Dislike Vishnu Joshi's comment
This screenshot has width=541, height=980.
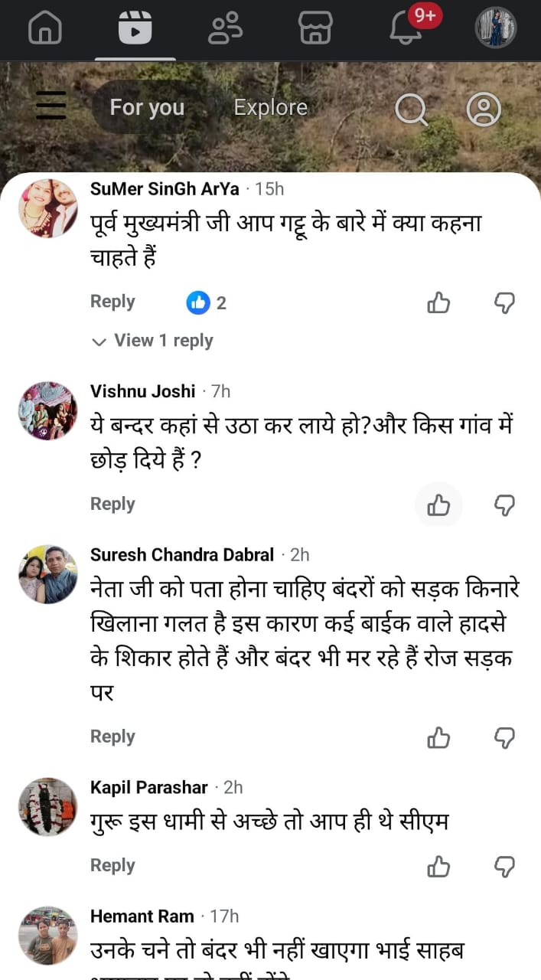point(504,505)
